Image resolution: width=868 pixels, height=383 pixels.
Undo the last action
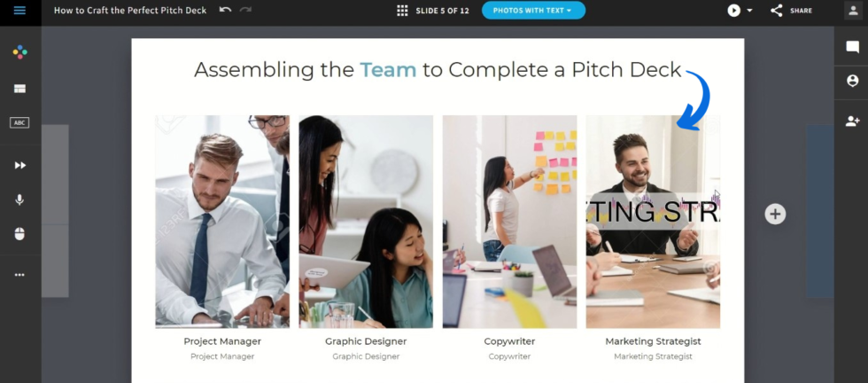coord(225,11)
